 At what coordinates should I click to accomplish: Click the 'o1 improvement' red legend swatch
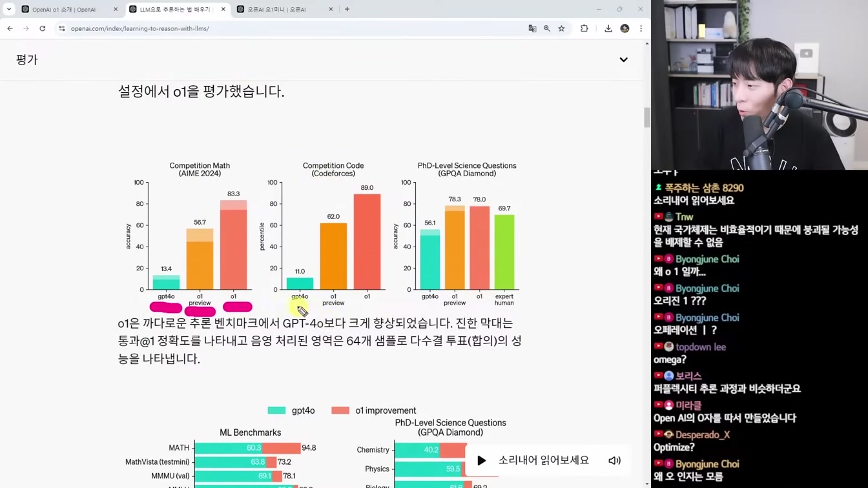(x=340, y=411)
